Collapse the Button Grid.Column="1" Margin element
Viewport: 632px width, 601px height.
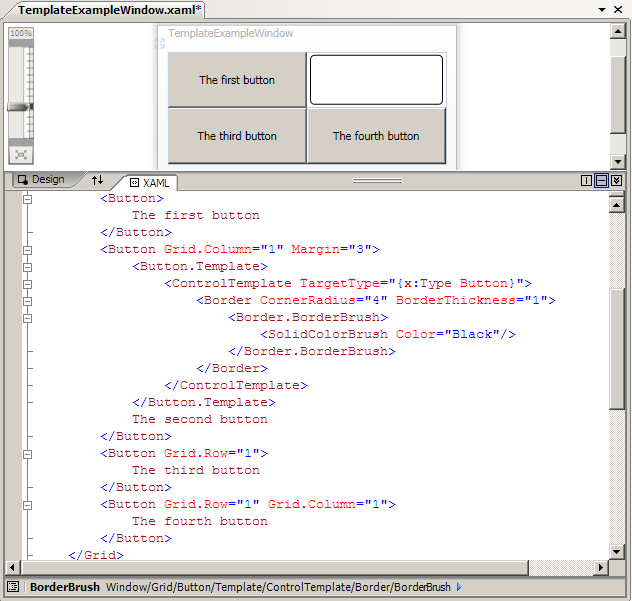point(27,250)
